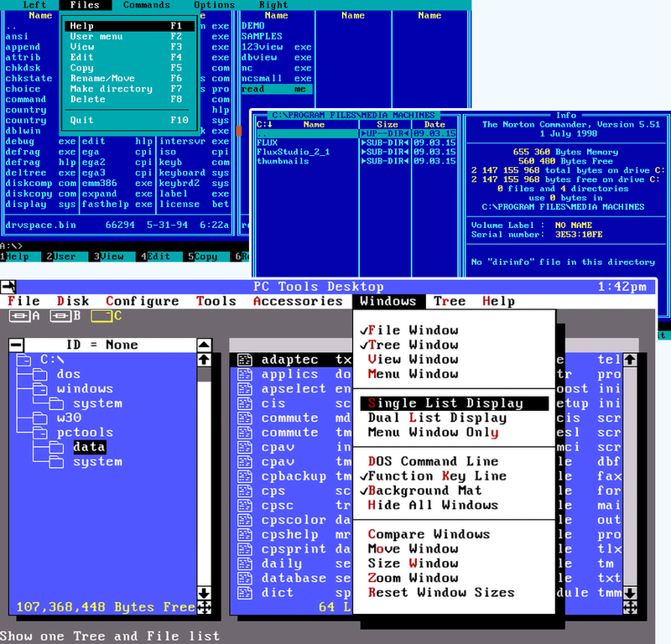
Task: Toggle Function Key Line off
Action: pyautogui.click(x=436, y=476)
